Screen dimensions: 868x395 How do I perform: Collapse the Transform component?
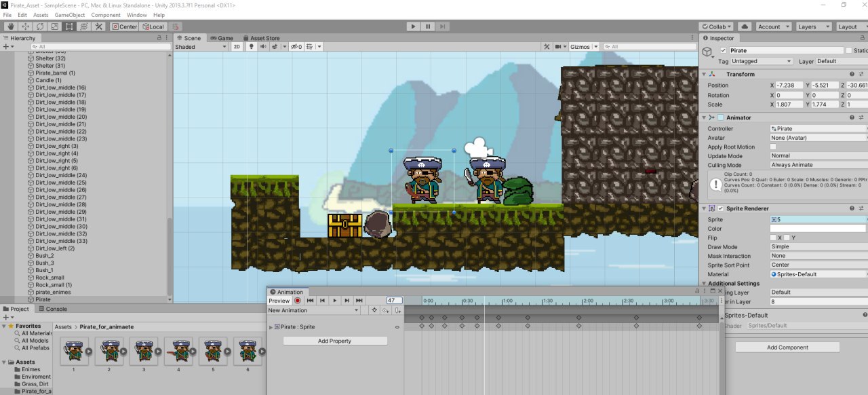click(704, 74)
